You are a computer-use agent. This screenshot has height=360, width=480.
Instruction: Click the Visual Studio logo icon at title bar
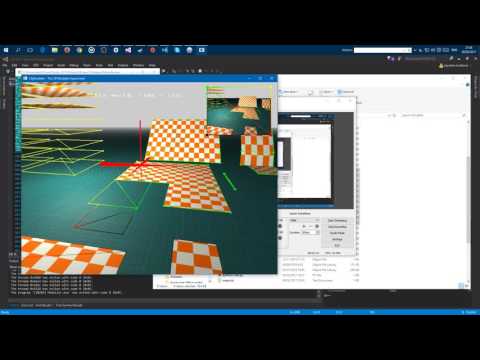coord(5,59)
